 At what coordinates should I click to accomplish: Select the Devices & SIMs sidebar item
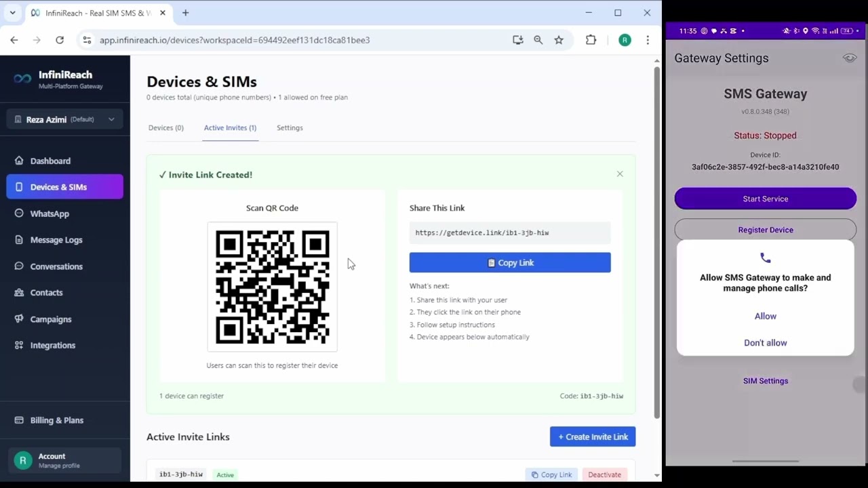point(65,187)
